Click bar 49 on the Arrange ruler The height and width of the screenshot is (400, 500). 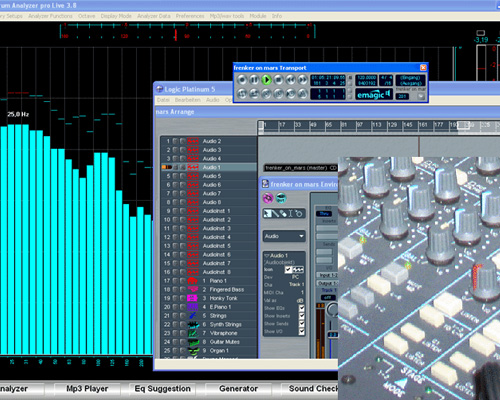click(x=313, y=125)
